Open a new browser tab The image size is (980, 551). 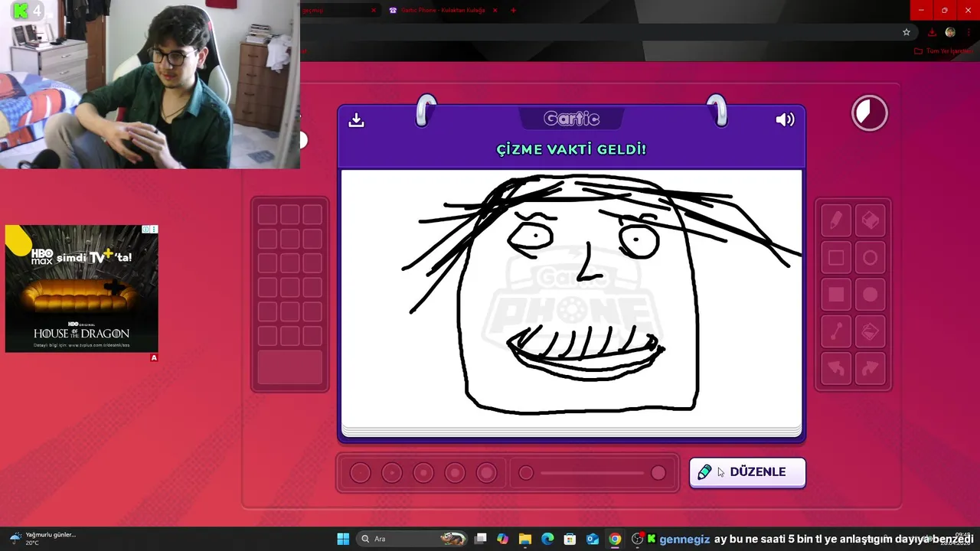click(513, 10)
